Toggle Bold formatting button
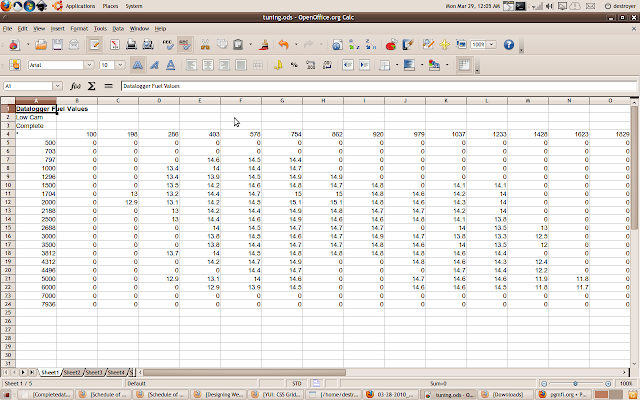The height and width of the screenshot is (400, 640). (136, 65)
